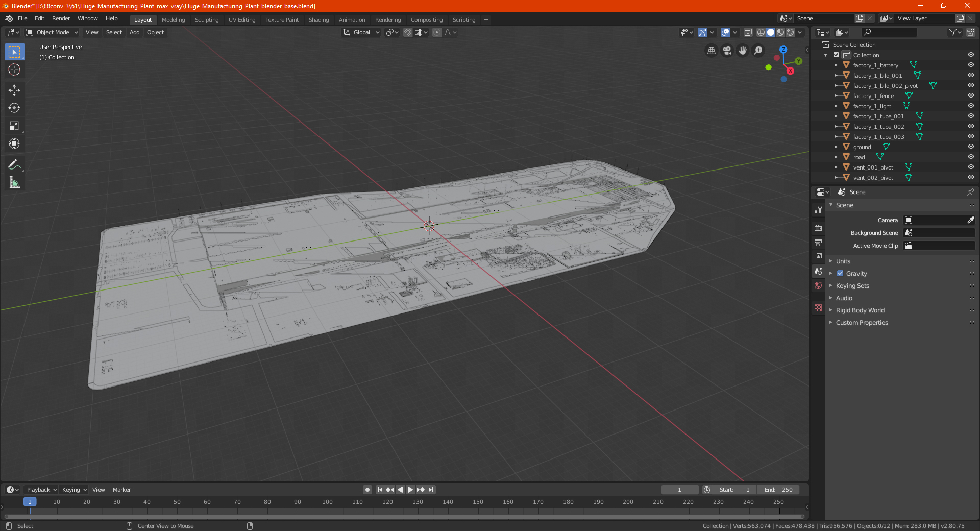980x531 pixels.
Task: Toggle viewport overlays button
Action: pos(725,32)
